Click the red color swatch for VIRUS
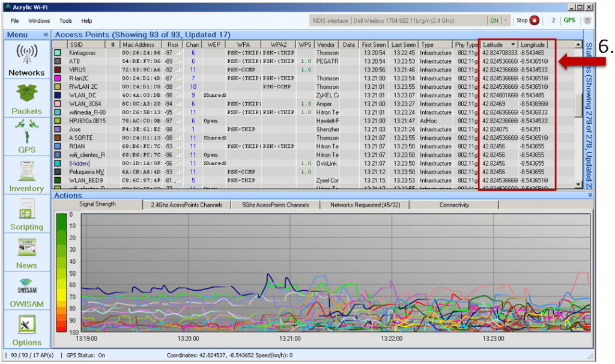The width and height of the screenshot is (615, 364). pyautogui.click(x=58, y=70)
